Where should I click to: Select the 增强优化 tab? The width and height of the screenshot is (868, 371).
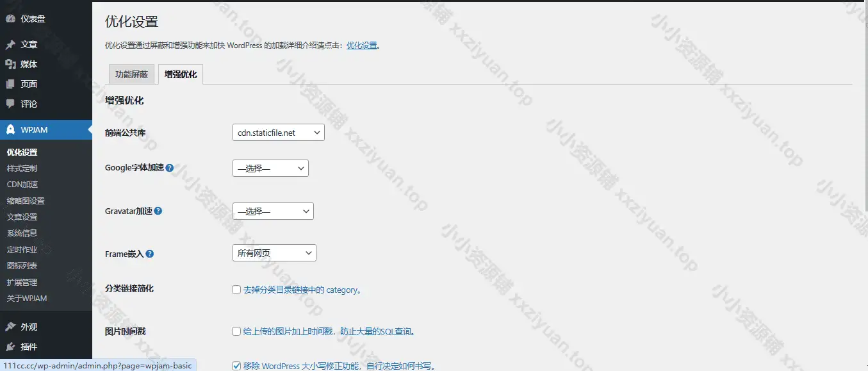click(181, 74)
